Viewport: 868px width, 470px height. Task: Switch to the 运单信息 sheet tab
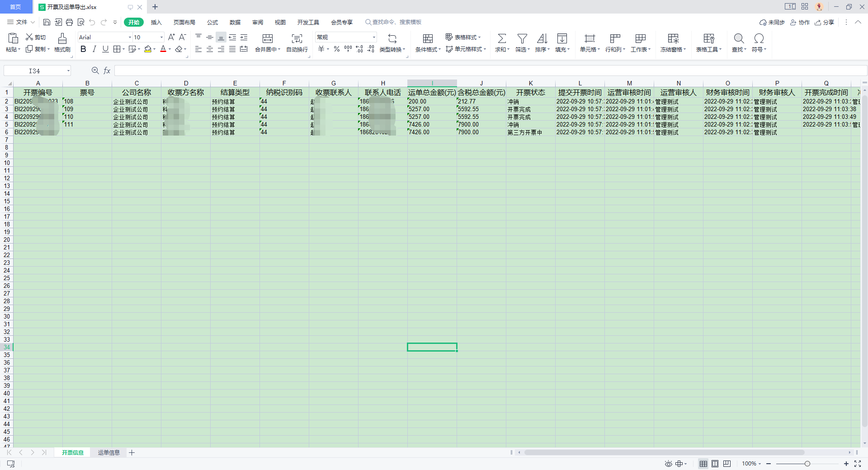[108, 452]
